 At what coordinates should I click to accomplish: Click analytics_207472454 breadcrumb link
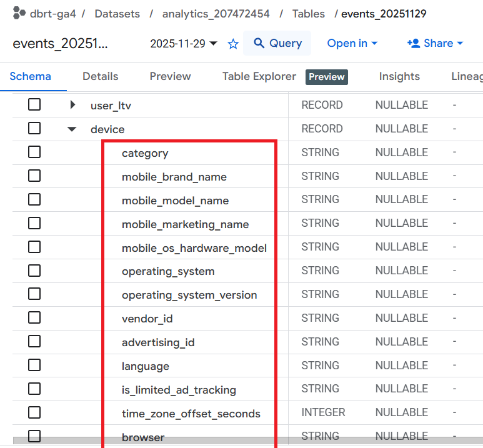point(215,13)
